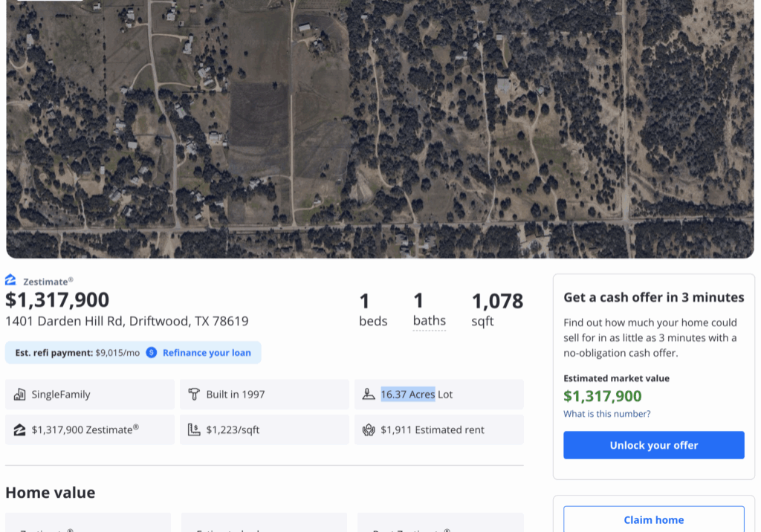Click the hammer icon beside Built in 1997
The width and height of the screenshot is (761, 532).
click(x=194, y=394)
